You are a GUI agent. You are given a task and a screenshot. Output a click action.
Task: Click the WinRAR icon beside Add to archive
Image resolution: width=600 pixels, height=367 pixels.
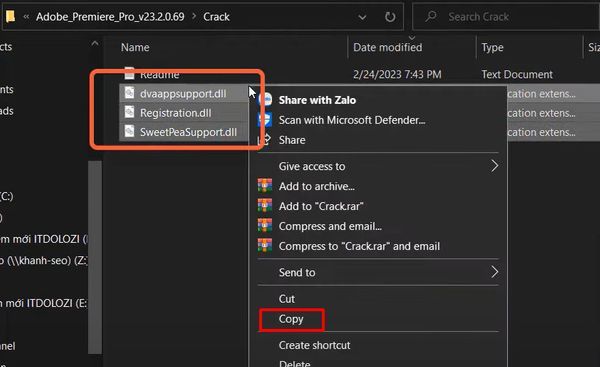pos(265,186)
